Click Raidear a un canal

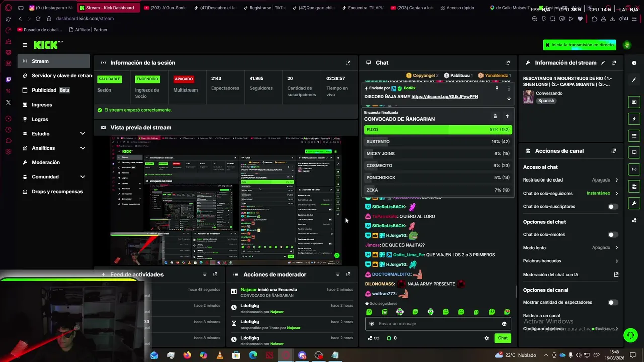pos(541,316)
